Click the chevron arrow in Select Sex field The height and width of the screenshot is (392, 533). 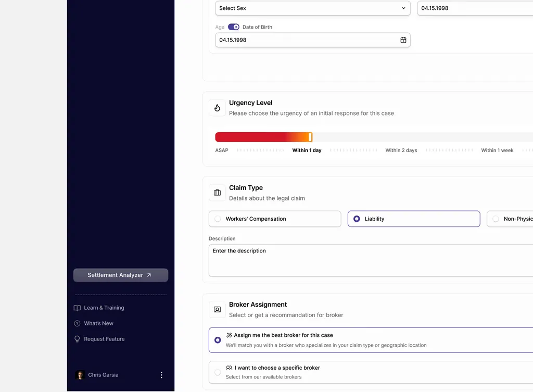[x=403, y=8]
